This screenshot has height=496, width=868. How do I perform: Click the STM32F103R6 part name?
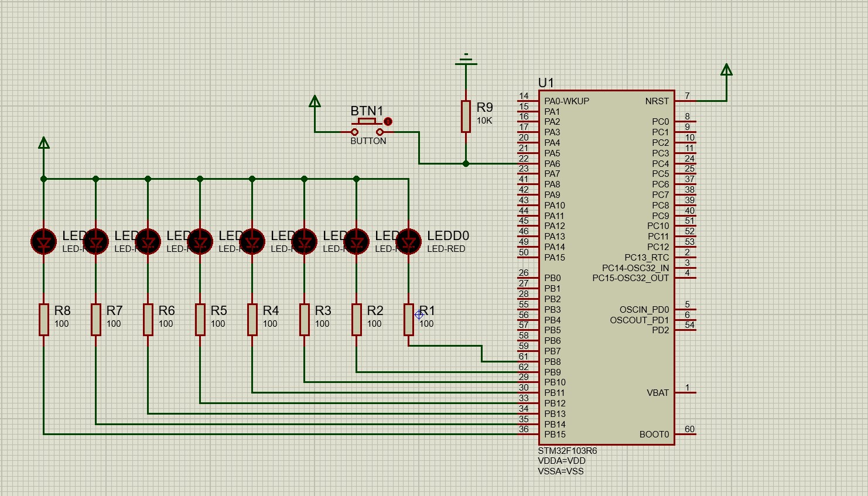pyautogui.click(x=568, y=451)
